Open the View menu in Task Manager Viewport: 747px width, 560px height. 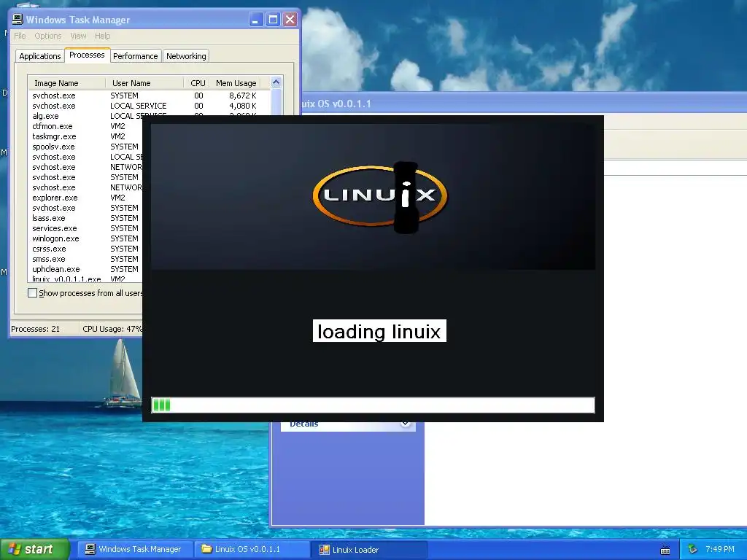(78, 36)
